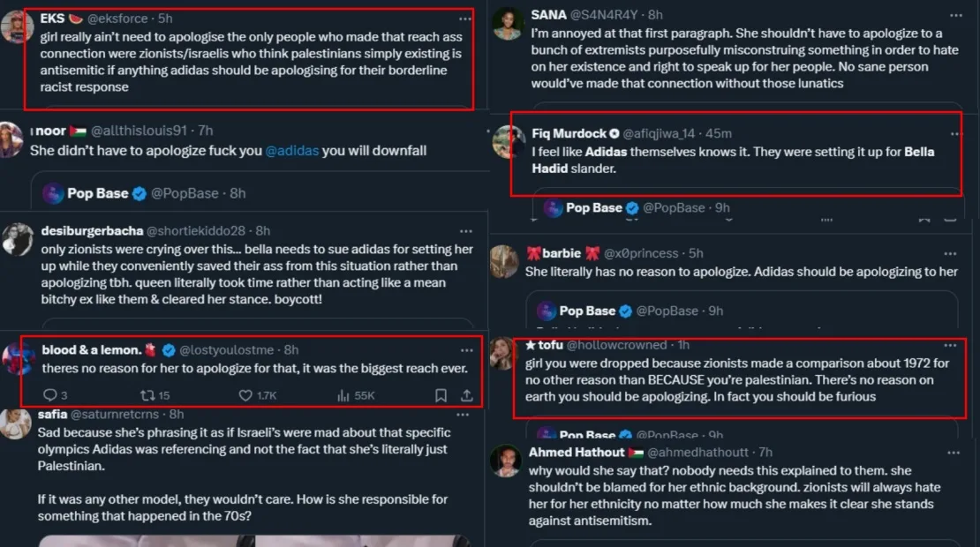The height and width of the screenshot is (547, 980).
Task: Open desiburgerbacha's profile name link
Action: tap(92, 231)
